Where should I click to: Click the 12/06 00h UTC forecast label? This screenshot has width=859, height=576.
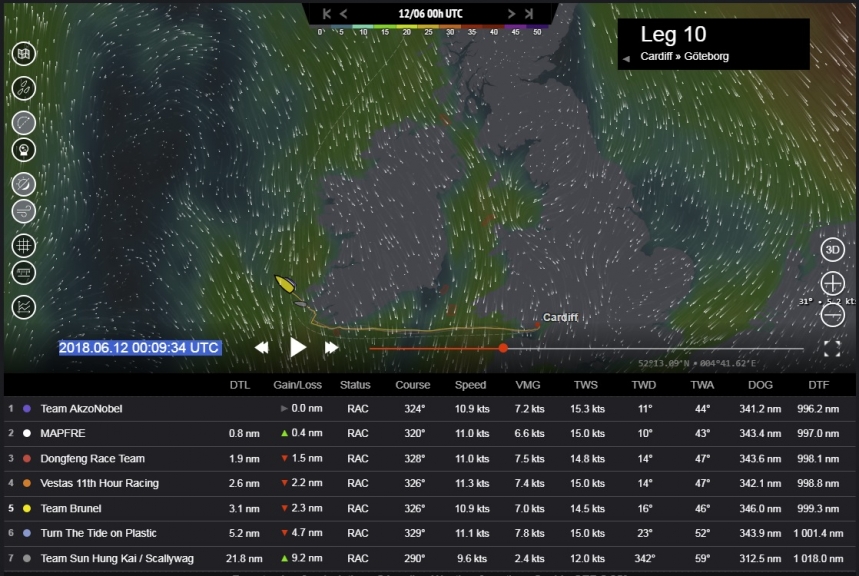point(430,14)
